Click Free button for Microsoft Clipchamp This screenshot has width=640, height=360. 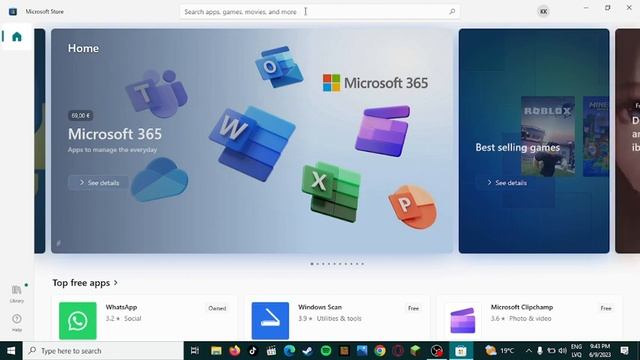click(606, 308)
